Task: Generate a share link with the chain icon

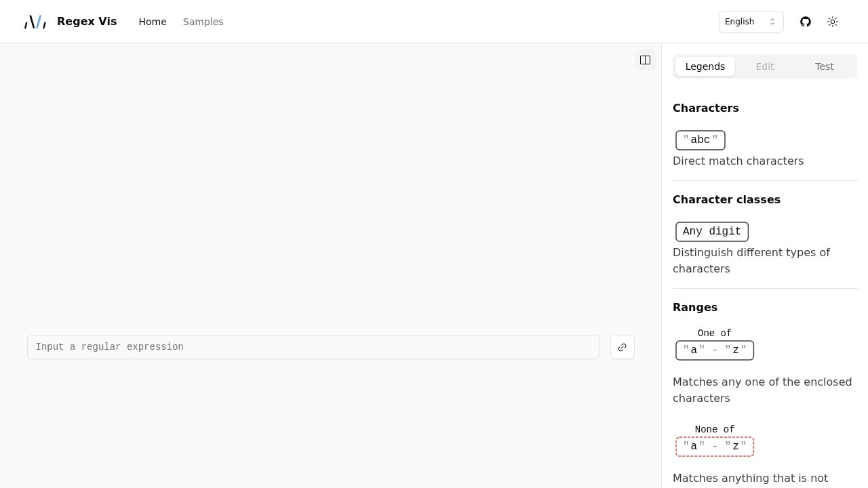Action: (x=622, y=347)
